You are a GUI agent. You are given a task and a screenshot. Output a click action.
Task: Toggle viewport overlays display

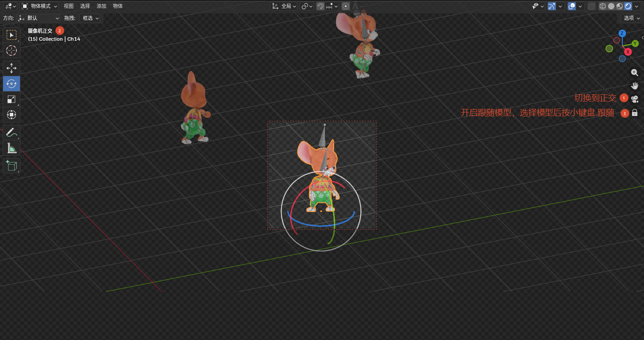[x=572, y=6]
